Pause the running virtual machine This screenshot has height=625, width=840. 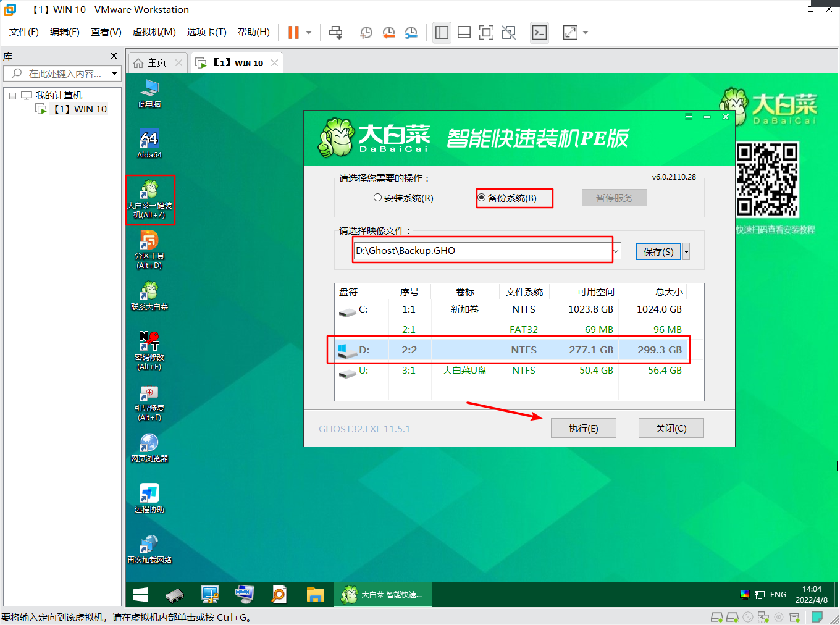293,32
